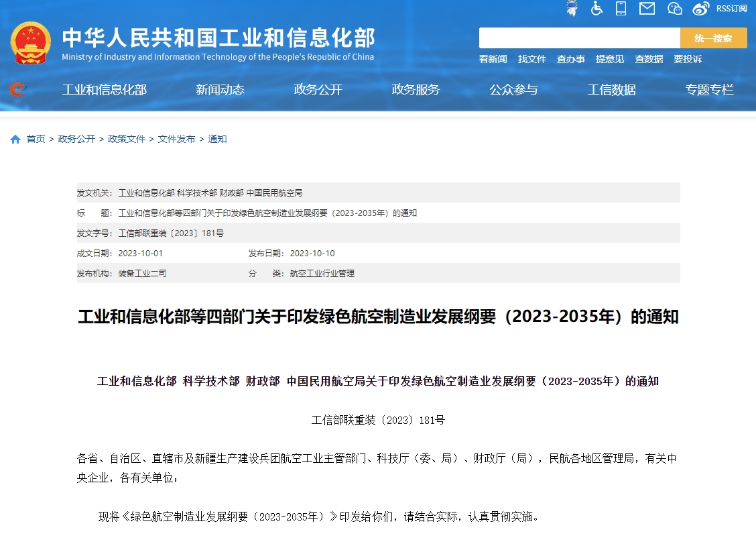This screenshot has width=756, height=544.
Task: Click the paragraph beginning 现将《绿色航空制造业
Action: click(x=318, y=517)
